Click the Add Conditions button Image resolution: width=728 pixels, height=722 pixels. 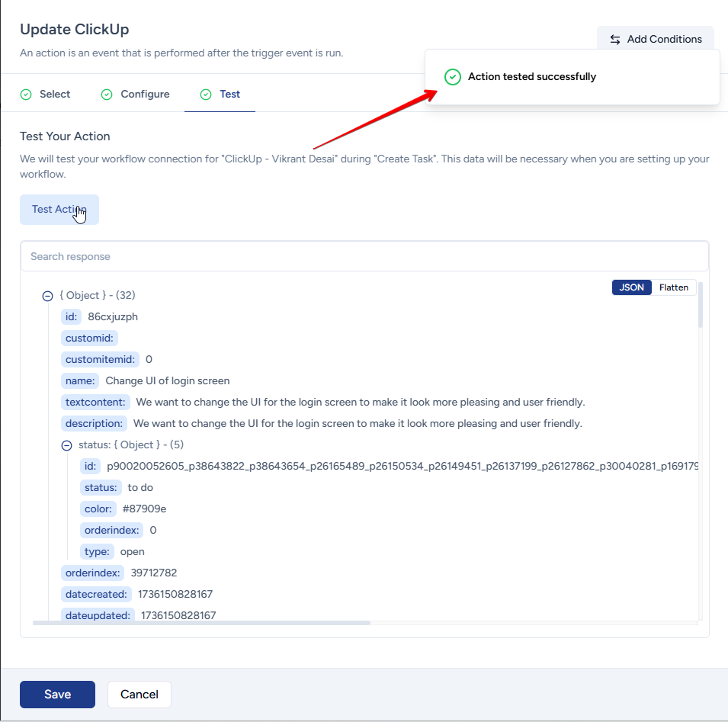pos(655,40)
